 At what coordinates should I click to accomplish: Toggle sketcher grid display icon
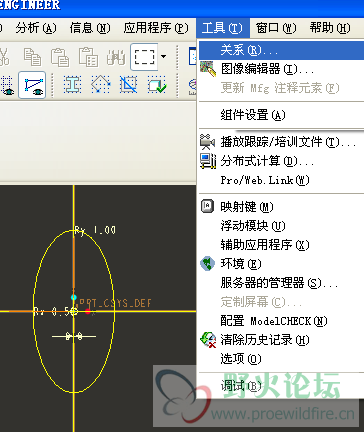coord(128,85)
